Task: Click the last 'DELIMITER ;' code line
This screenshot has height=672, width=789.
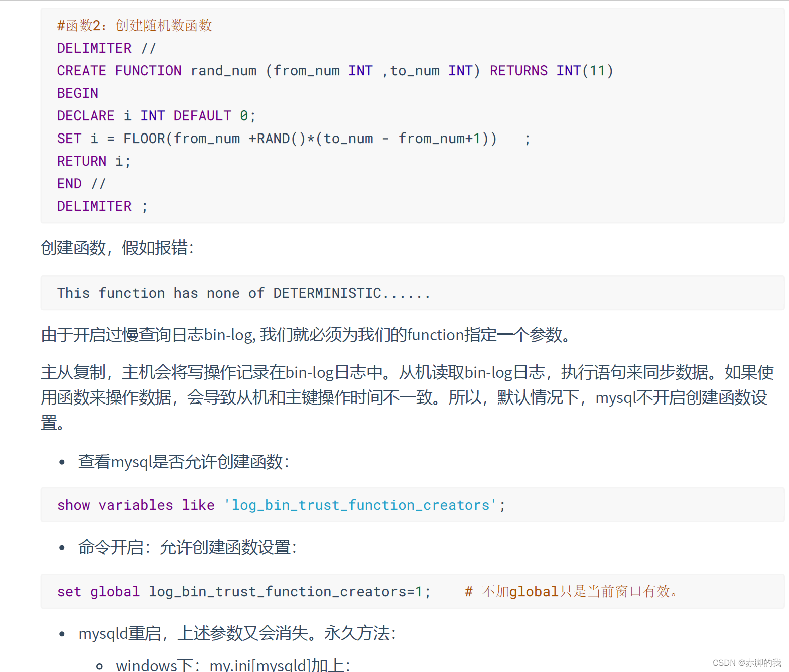Action: (x=102, y=206)
